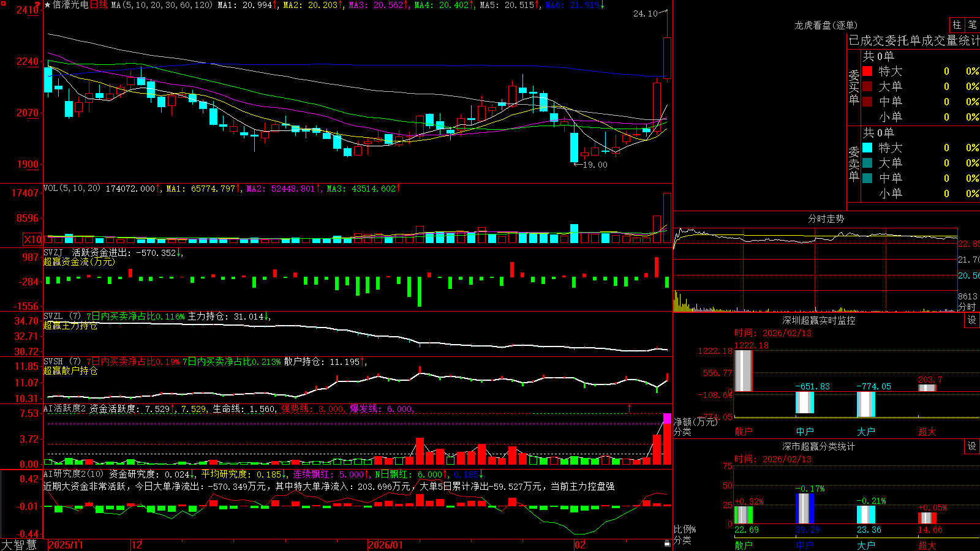
Task: Select the 2026/01 timeline marker
Action: tap(385, 545)
